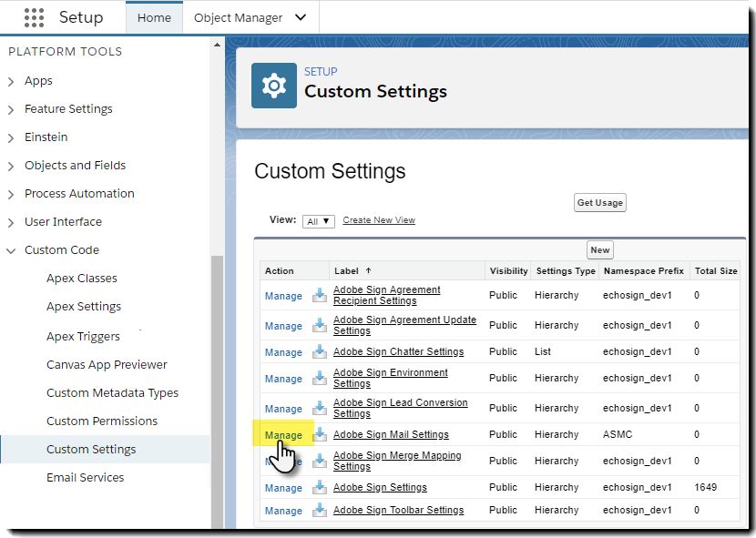This screenshot has width=756, height=538.
Task: Open Apex Settings in sidebar
Action: (84, 307)
